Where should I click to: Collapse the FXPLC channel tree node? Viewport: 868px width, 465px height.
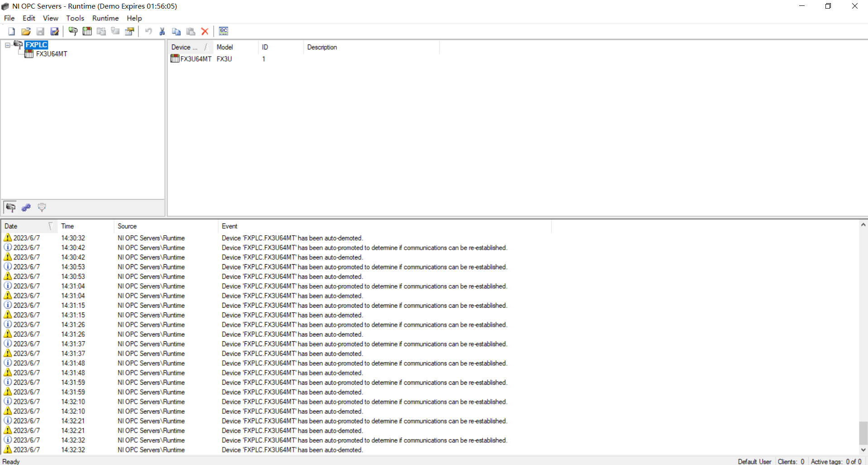click(8, 45)
